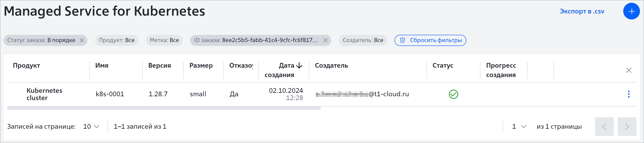This screenshot has height=143, width=644.
Task: Click the reset filters button
Action: click(x=430, y=40)
